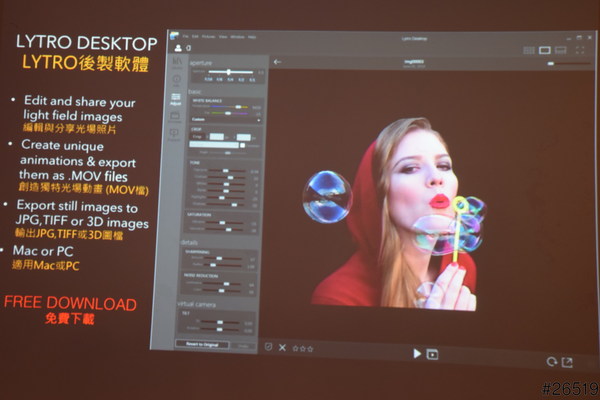Viewport: 600px width, 400px height.
Task: Click the Crop button
Action: 197,137
